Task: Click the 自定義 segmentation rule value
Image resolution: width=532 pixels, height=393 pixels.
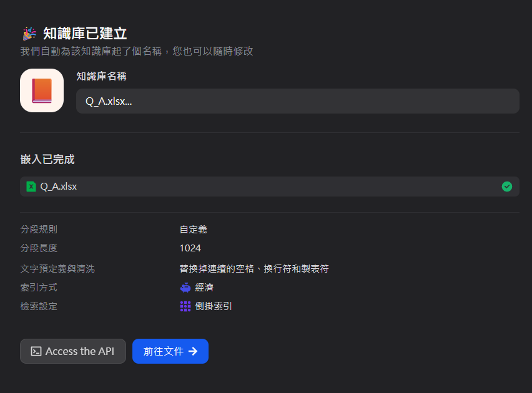Action: [193, 229]
